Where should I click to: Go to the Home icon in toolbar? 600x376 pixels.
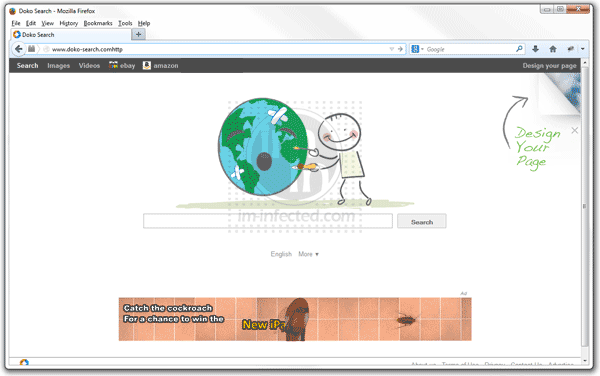pos(553,49)
